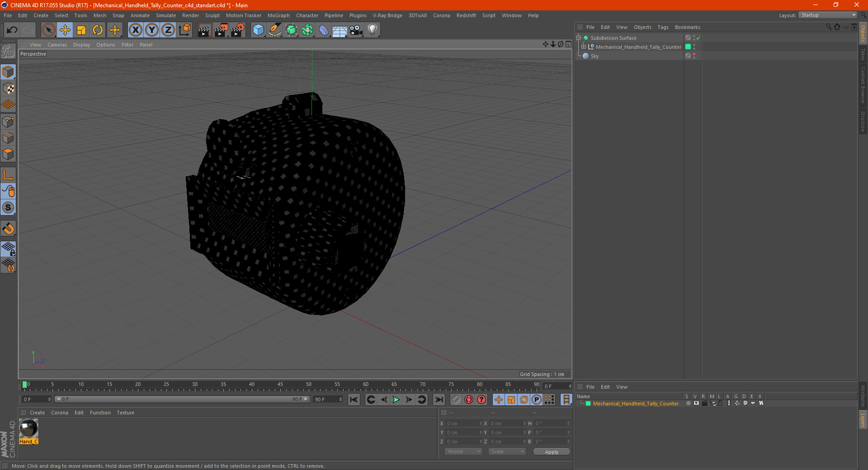Add a Camera object
The height and width of the screenshot is (470, 868).
(356, 30)
